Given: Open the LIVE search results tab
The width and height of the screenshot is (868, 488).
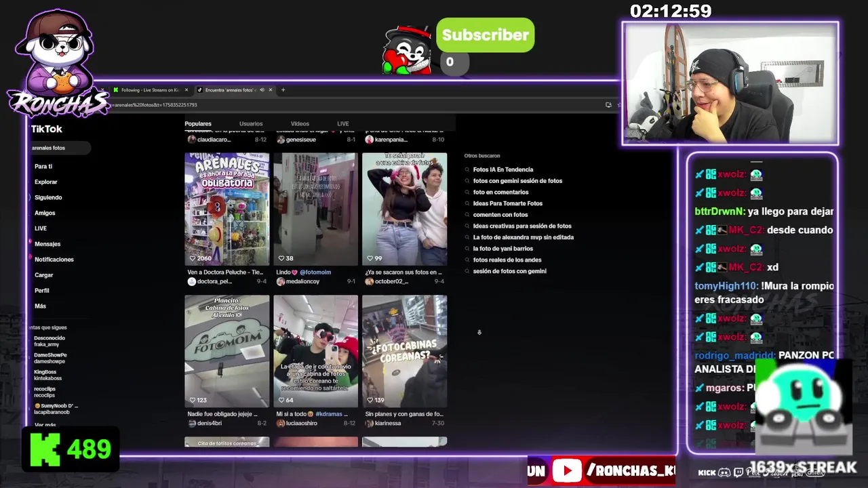Looking at the screenshot, I should tap(343, 123).
